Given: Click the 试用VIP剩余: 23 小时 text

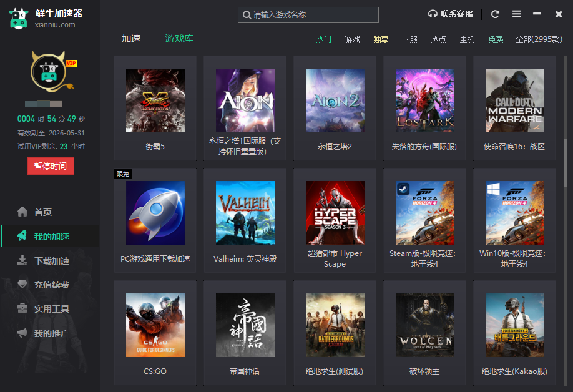Looking at the screenshot, I should coord(51,146).
